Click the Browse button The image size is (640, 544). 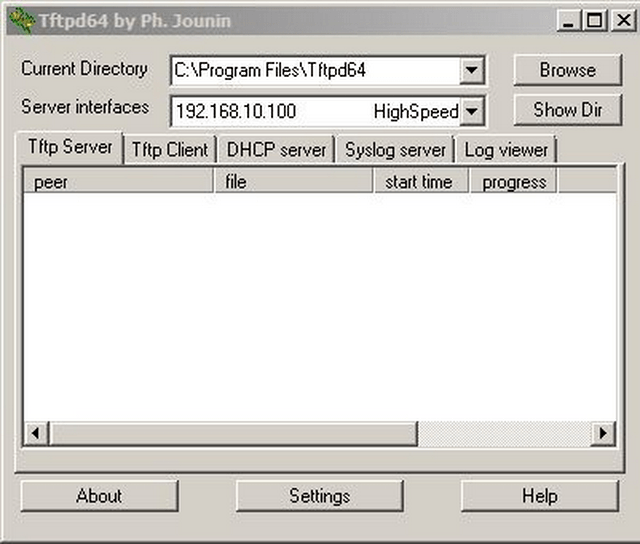pyautogui.click(x=567, y=70)
